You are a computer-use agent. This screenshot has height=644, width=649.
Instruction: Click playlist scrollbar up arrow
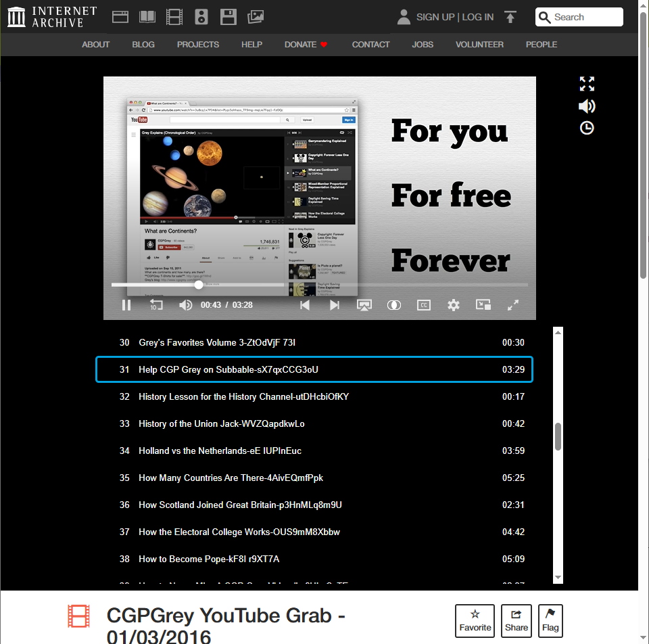tap(558, 332)
